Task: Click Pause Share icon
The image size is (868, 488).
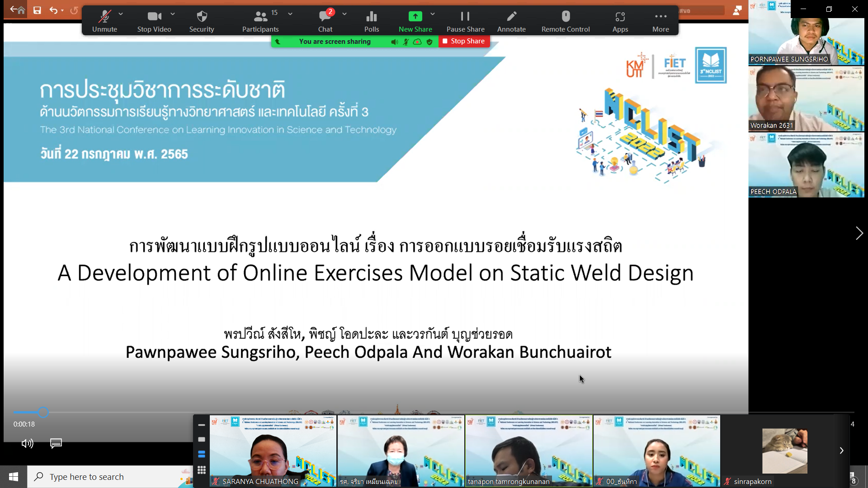Action: [x=465, y=21]
